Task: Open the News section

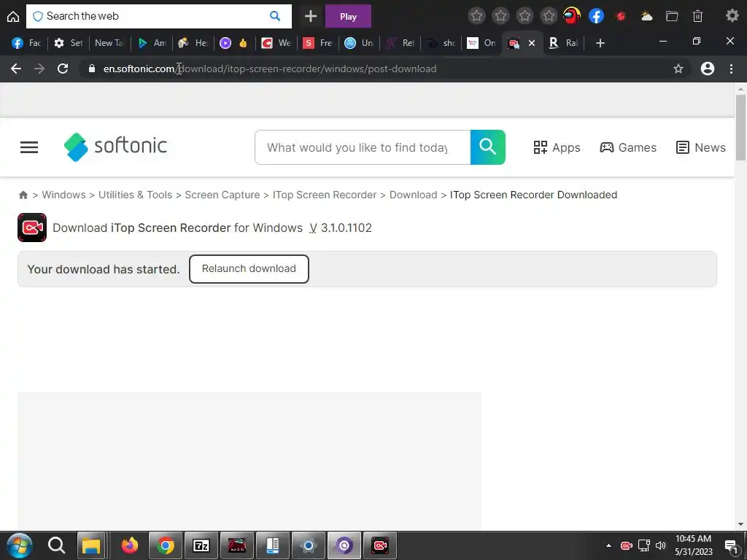Action: (701, 147)
